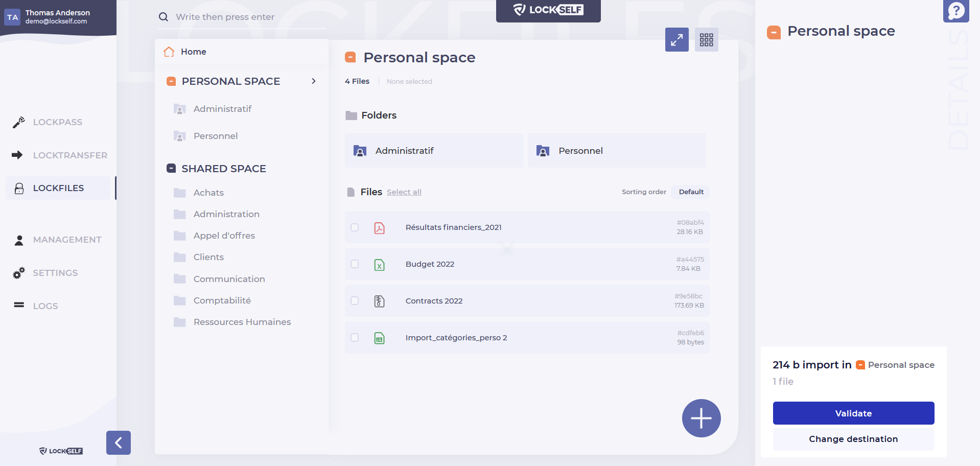Click the LockSelf logo in bottom sidebar

61,451
